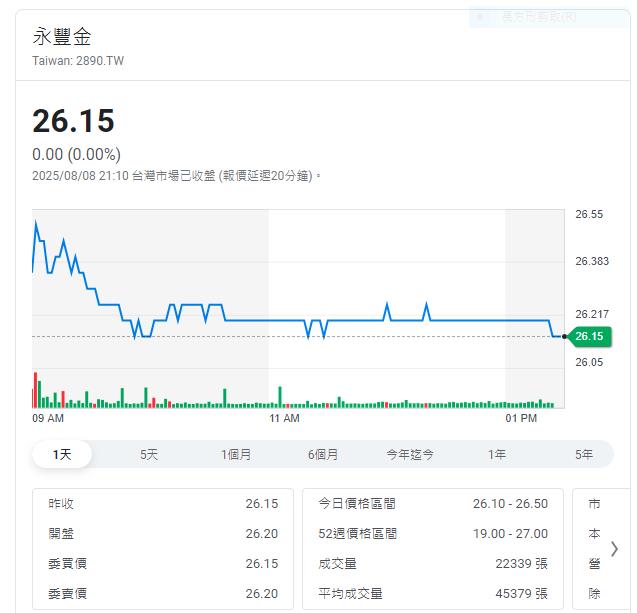Show next stats card with right chevron
Image resolution: width=637 pixels, height=613 pixels.
tap(615, 549)
